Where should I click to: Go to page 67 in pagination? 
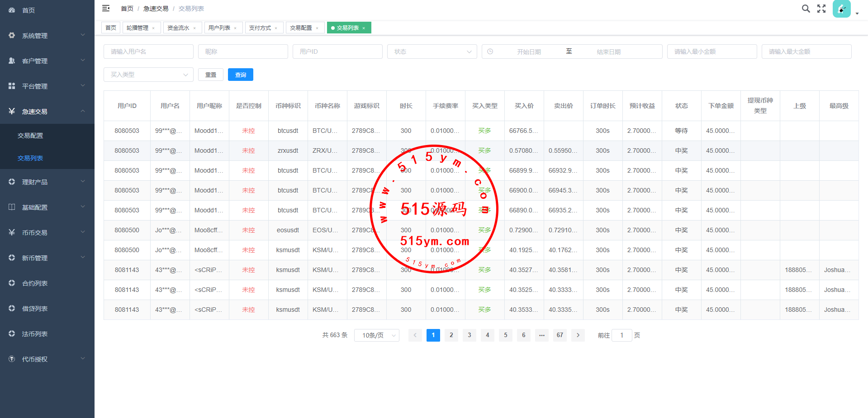pos(560,335)
